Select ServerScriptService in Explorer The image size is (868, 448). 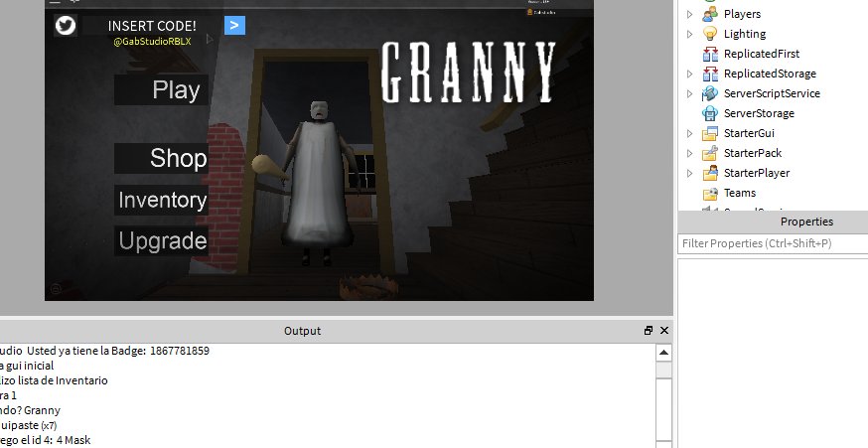(x=773, y=93)
